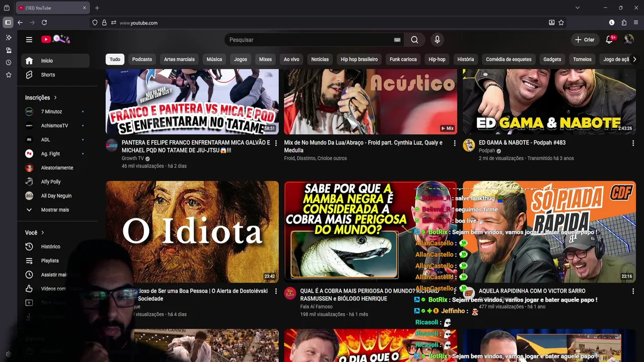Screen dimensions: 644x362
Task: Reload the page with refresh icon
Action: coord(44,23)
